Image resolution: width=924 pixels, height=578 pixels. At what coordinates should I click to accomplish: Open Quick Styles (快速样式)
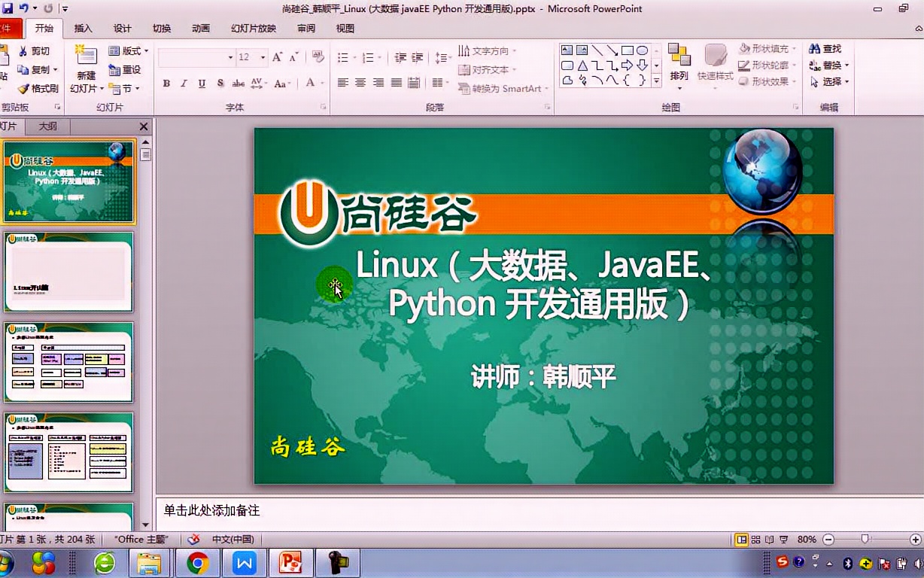pyautogui.click(x=715, y=64)
